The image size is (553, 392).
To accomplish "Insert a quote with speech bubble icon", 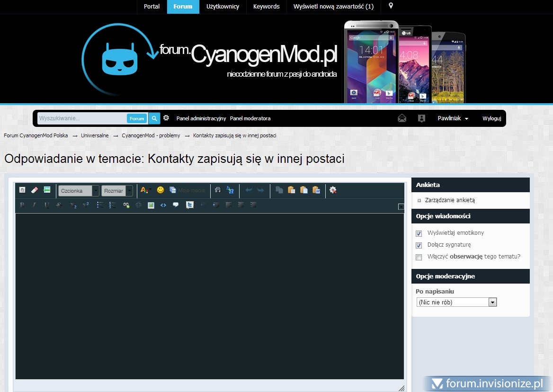I will click(x=176, y=205).
